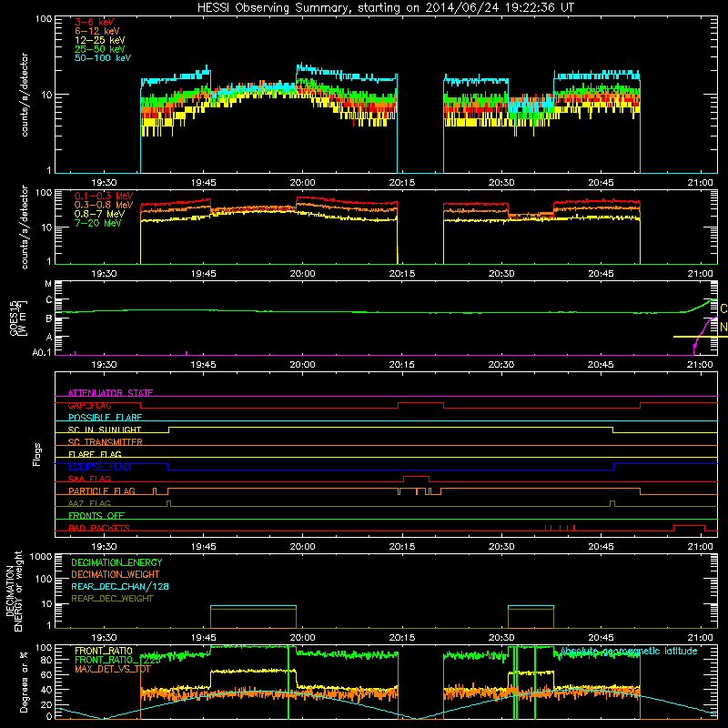Click the 21:00 tick label under the keV panel
Viewport: 728px width, 728px height.
tap(700, 183)
